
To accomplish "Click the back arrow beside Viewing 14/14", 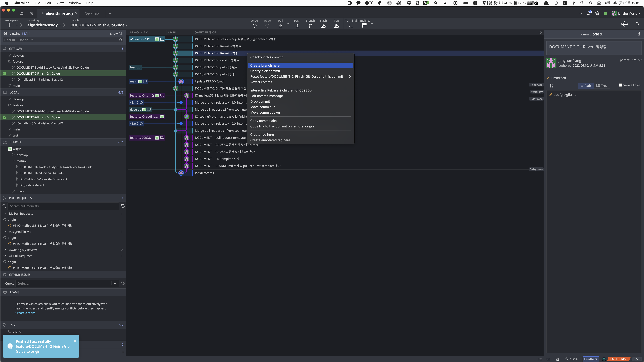I will pyautogui.click(x=5, y=33).
